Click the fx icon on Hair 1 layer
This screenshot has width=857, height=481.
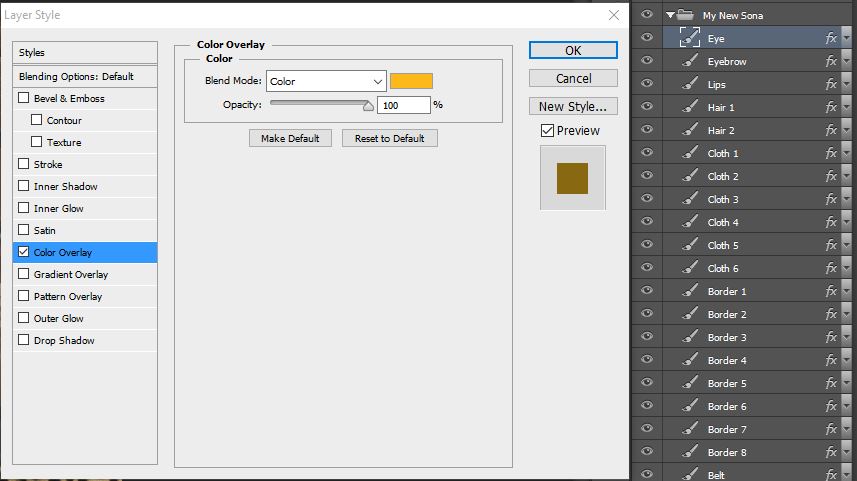tap(831, 108)
